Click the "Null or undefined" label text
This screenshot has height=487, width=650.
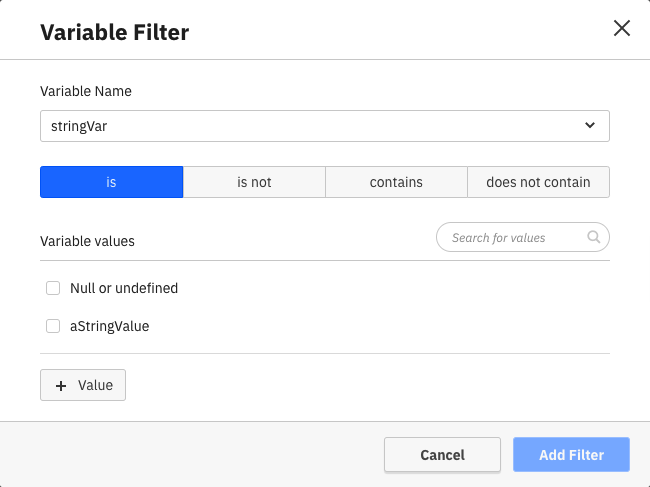coord(124,288)
